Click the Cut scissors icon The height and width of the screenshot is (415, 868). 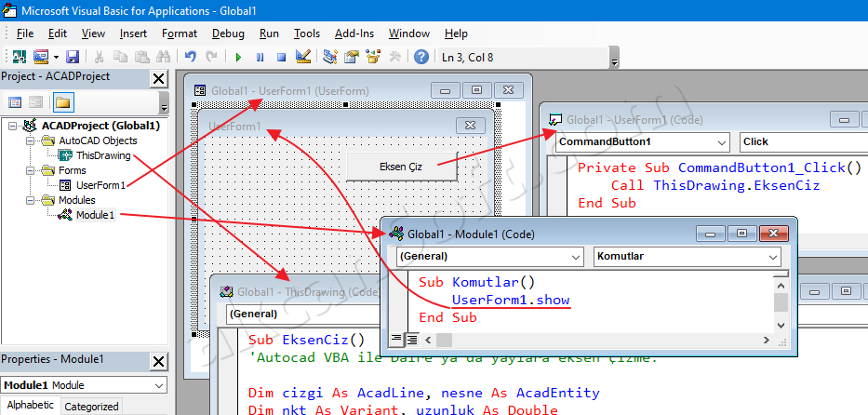coord(100,57)
